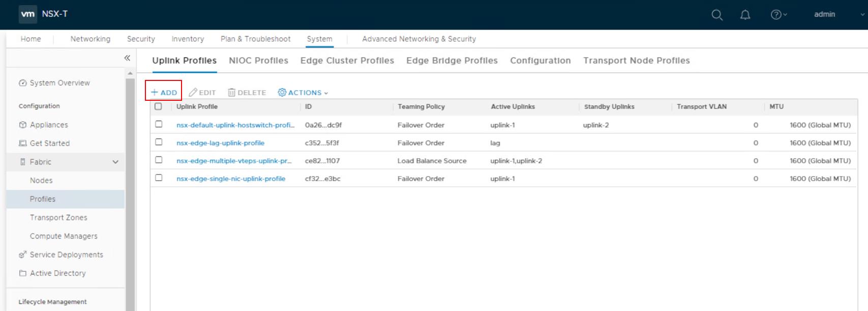Screen dimensions: 868x311
Task: Switch to the Edge Cluster Profiles tab
Action: pyautogui.click(x=347, y=61)
